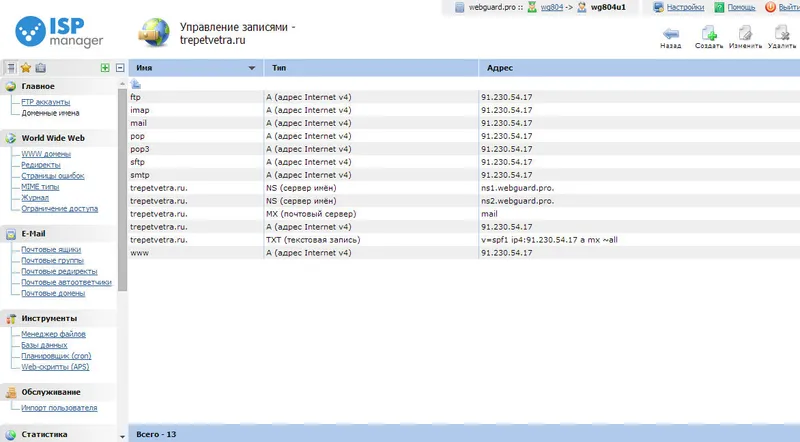The image size is (800, 442).
Task: Collapse the Главное section
Action: (x=38, y=86)
